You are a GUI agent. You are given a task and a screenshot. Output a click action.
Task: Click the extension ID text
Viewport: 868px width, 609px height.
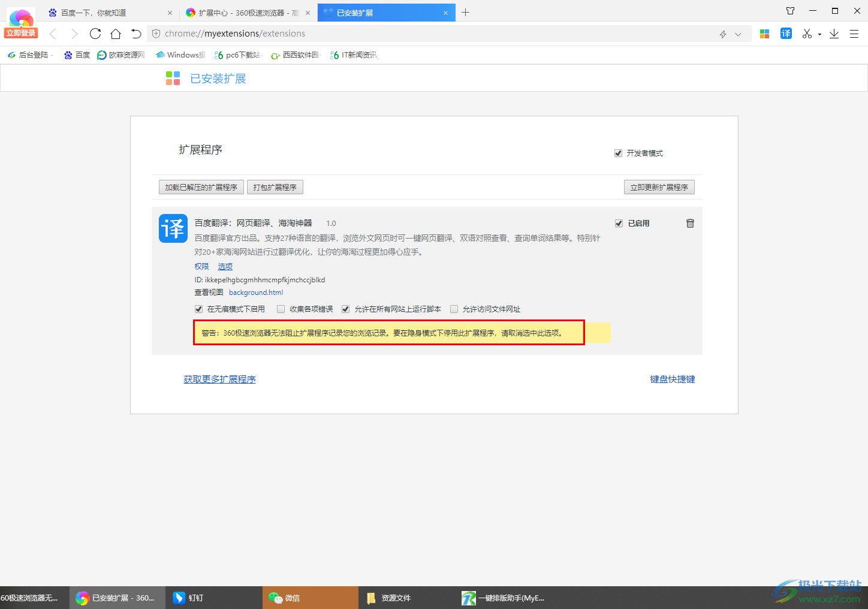pyautogui.click(x=260, y=280)
